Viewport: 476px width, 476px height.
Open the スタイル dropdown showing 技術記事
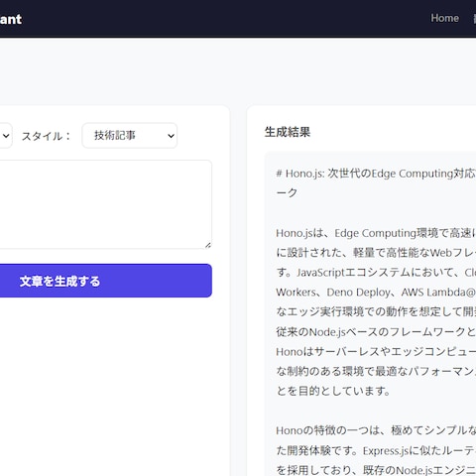pyautogui.click(x=130, y=136)
